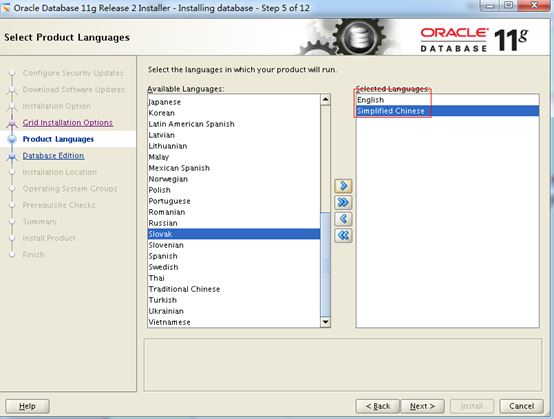Open the Grid Installation Options step

(67, 123)
